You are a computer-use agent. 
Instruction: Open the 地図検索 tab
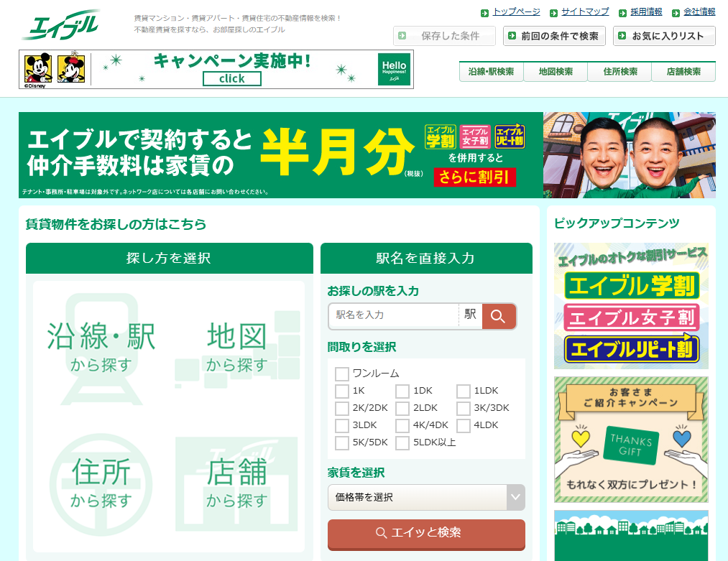tap(556, 72)
